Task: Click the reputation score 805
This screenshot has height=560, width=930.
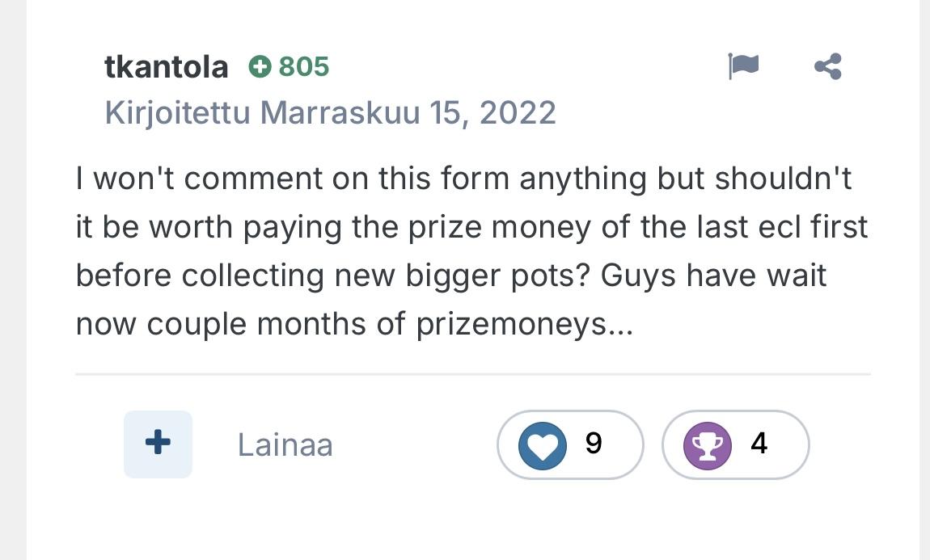Action: tap(304, 66)
